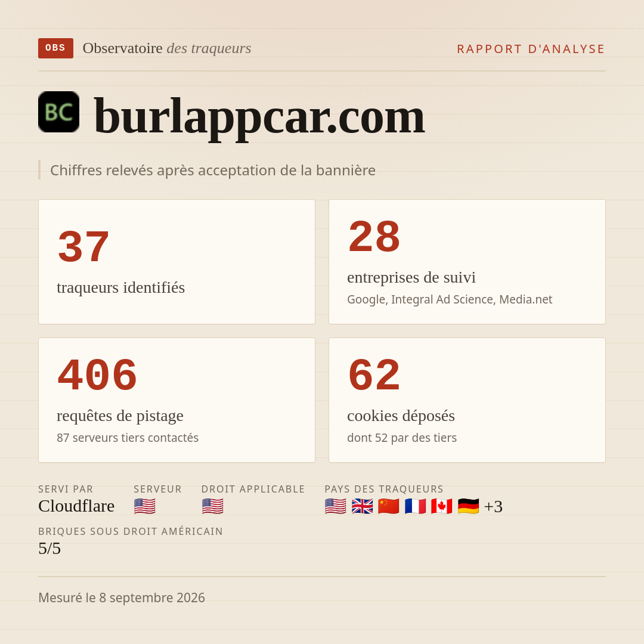
Task: Click dont 52 par des tiers text
Action: coord(402,438)
